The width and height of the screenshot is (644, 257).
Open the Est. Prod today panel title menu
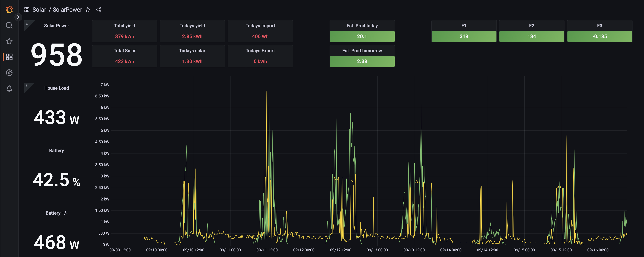(362, 25)
